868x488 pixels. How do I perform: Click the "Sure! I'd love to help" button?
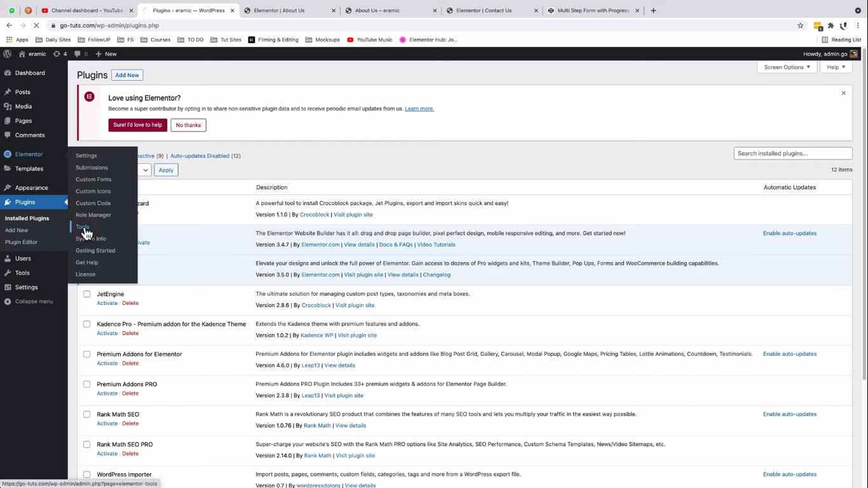pos(138,125)
